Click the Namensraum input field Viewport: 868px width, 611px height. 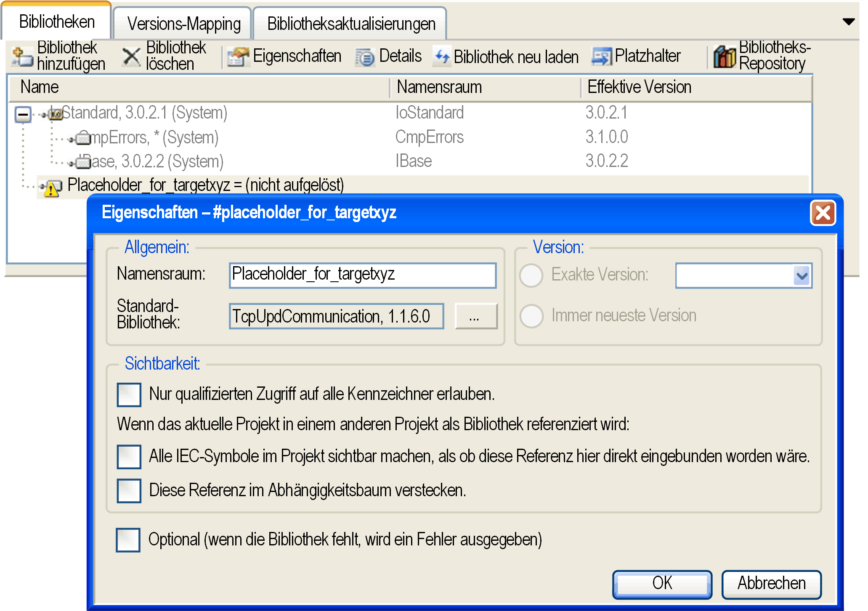(x=363, y=275)
